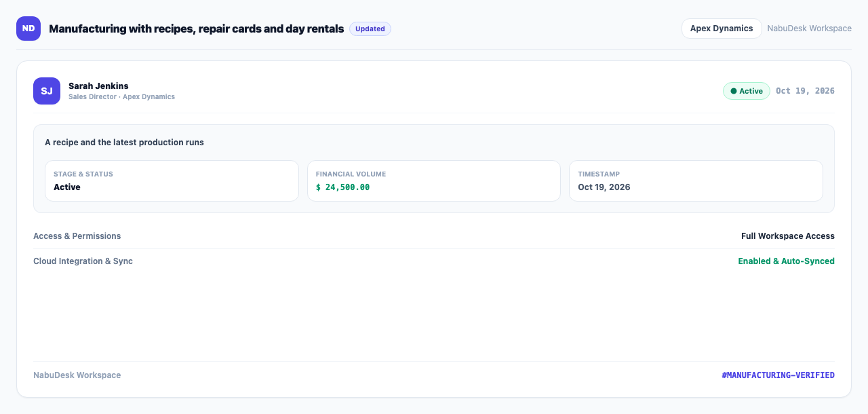The height and width of the screenshot is (414, 868).
Task: Select the Access & Permissions row
Action: click(x=434, y=236)
